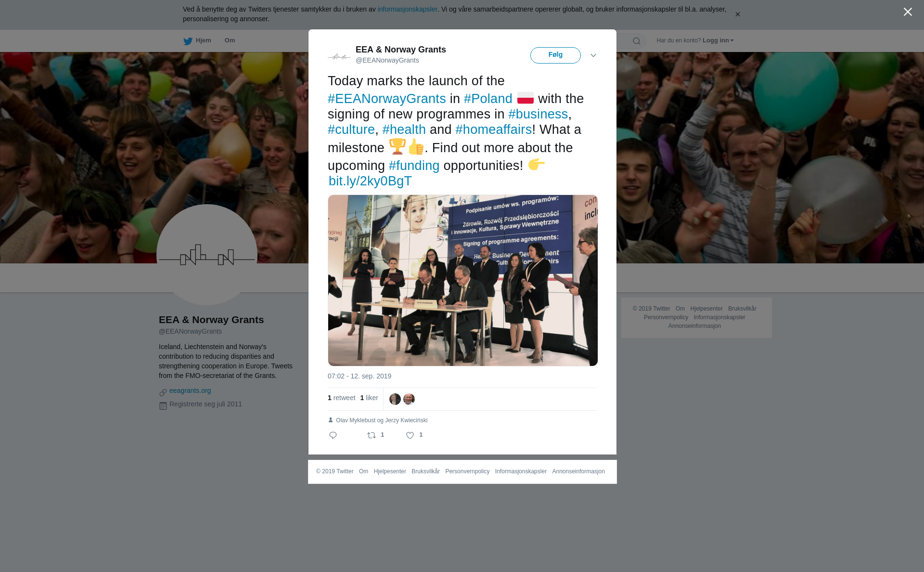This screenshot has width=924, height=572.
Task: Click the reply speech bubble icon
Action: (333, 435)
